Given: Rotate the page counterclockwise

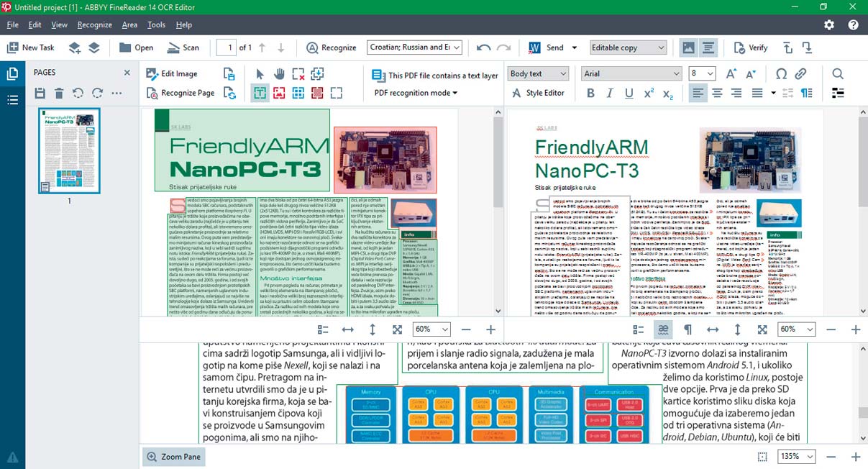Looking at the screenshot, I should pos(78,93).
